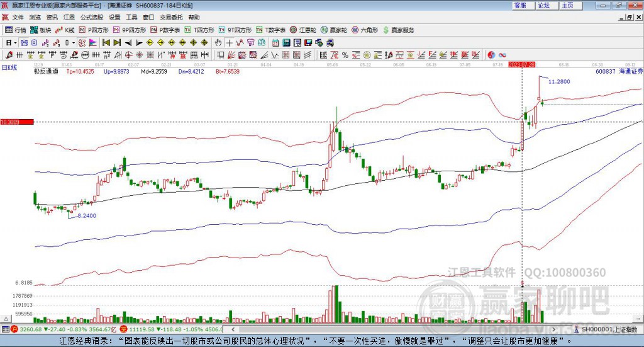This screenshot has width=644, height=347.
Task: Open the 日 period dropdown
Action: click(11, 43)
